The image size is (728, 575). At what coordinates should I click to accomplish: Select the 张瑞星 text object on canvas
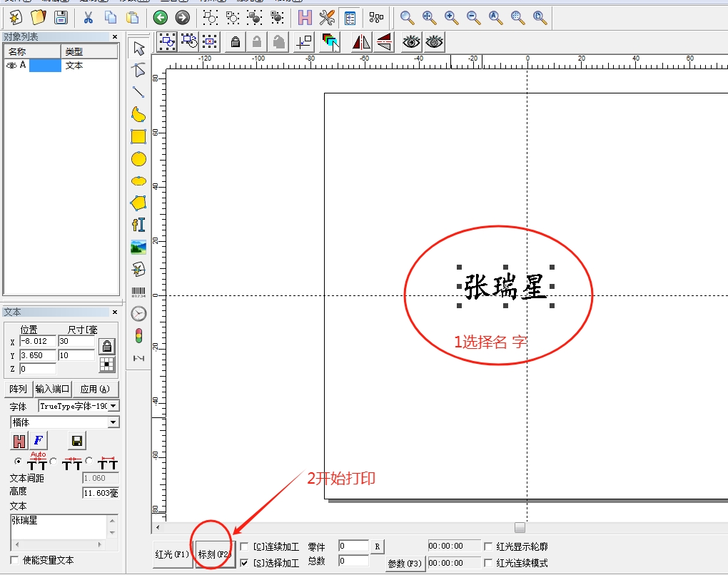[x=505, y=286]
